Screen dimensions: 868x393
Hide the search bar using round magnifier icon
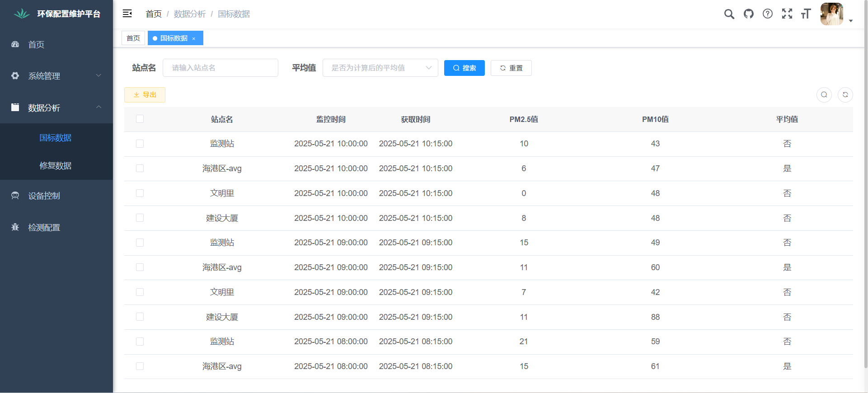824,95
